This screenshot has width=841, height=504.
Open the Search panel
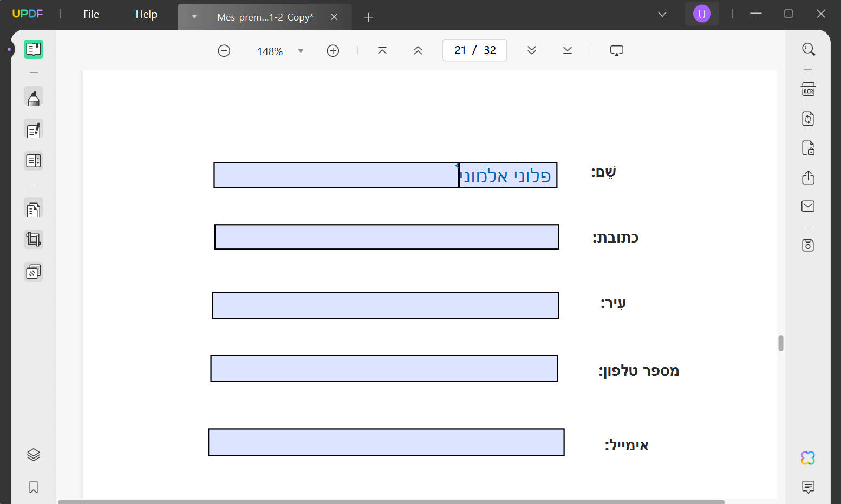point(808,49)
